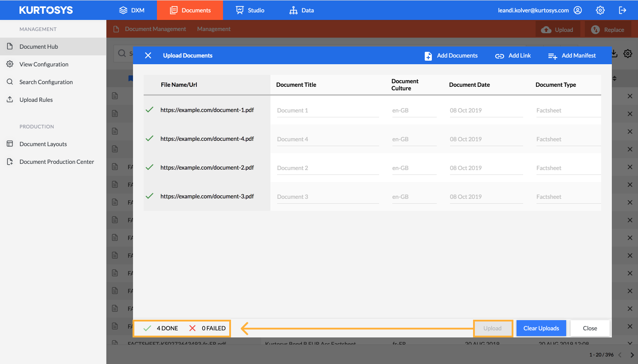Viewport: 638px width, 364px height.
Task: Open Document Type dropdown for document-3.pdf
Action: pos(568,197)
